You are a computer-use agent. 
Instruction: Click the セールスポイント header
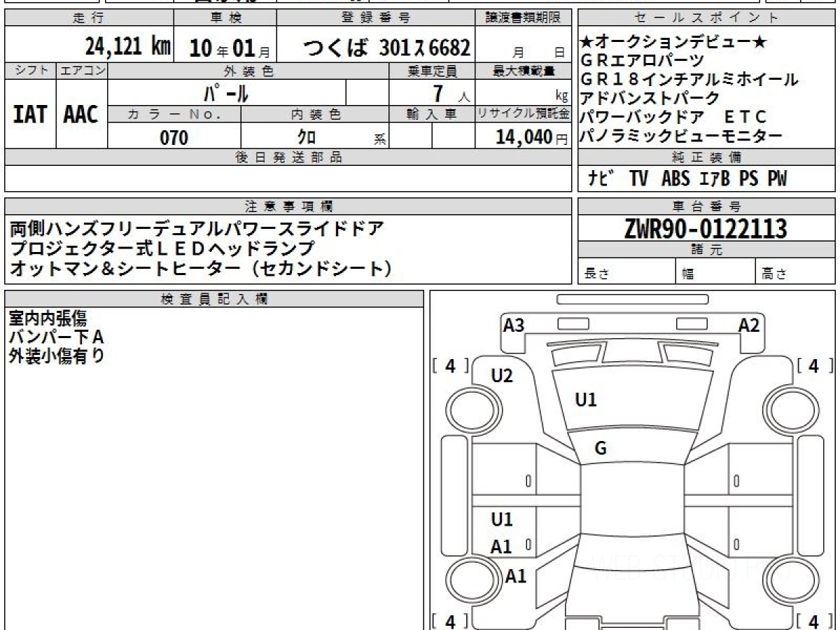706,18
